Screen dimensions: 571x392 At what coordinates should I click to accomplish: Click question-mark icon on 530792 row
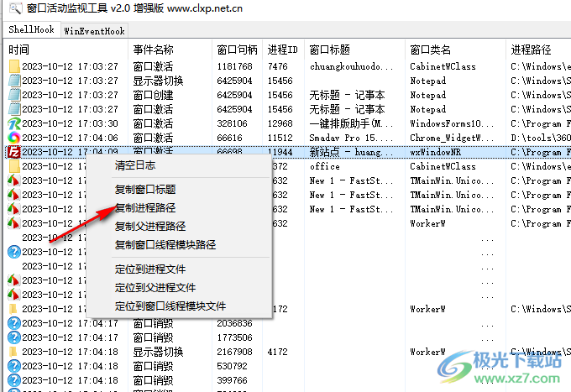pyautogui.click(x=13, y=366)
